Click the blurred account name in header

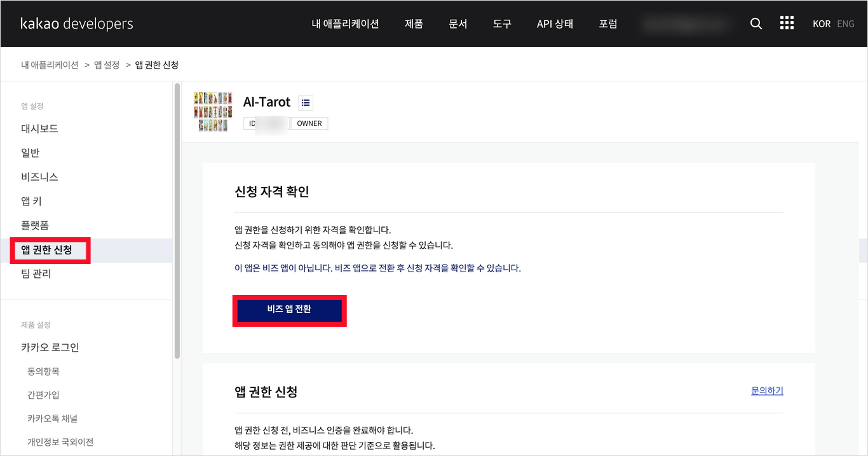click(x=686, y=24)
